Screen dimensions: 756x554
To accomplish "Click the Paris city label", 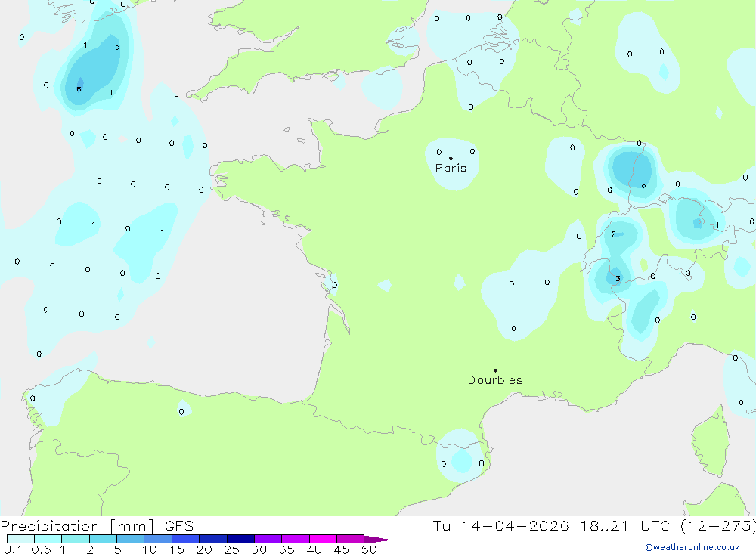I will coord(451,168).
